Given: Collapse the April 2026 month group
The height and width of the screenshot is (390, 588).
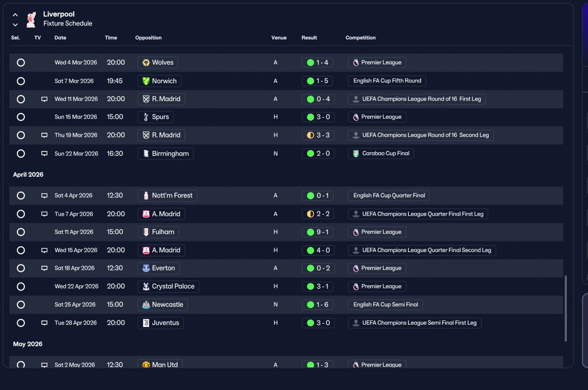Looking at the screenshot, I should click(x=28, y=175).
